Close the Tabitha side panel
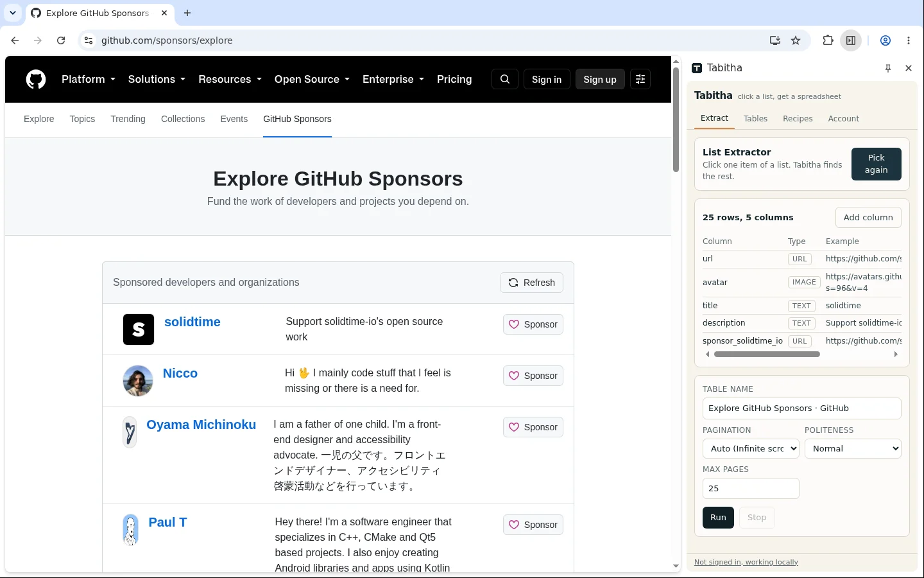 [909, 68]
